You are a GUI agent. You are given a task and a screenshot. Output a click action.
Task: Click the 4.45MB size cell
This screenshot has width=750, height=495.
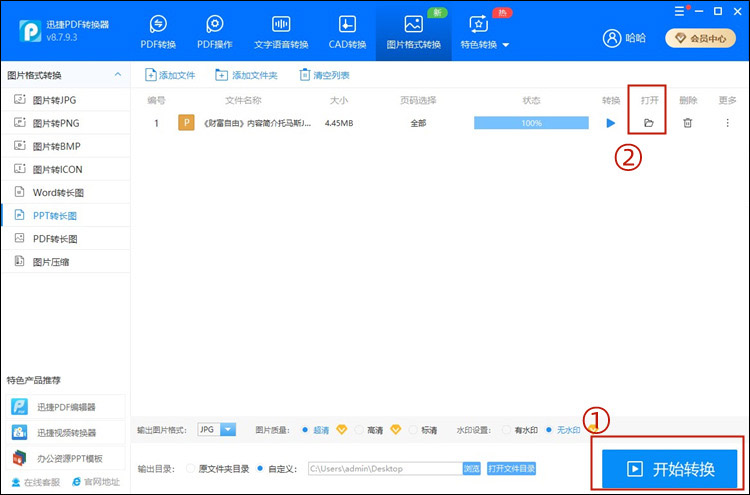point(339,123)
